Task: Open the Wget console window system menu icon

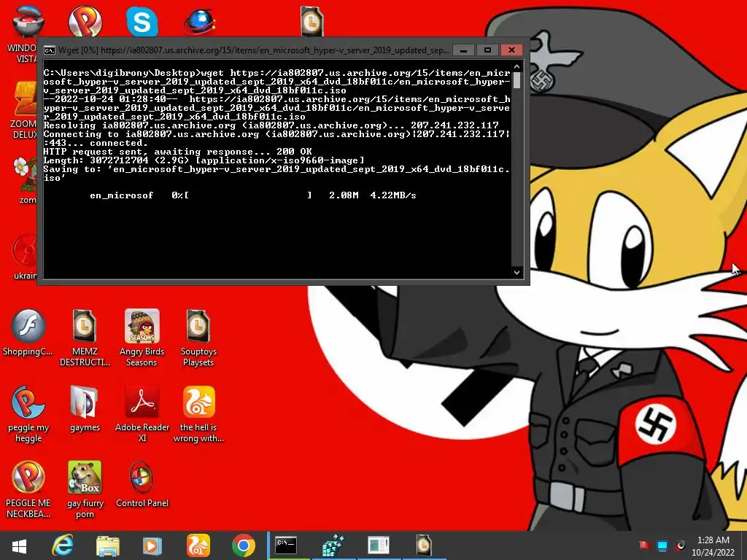Action: coord(50,50)
